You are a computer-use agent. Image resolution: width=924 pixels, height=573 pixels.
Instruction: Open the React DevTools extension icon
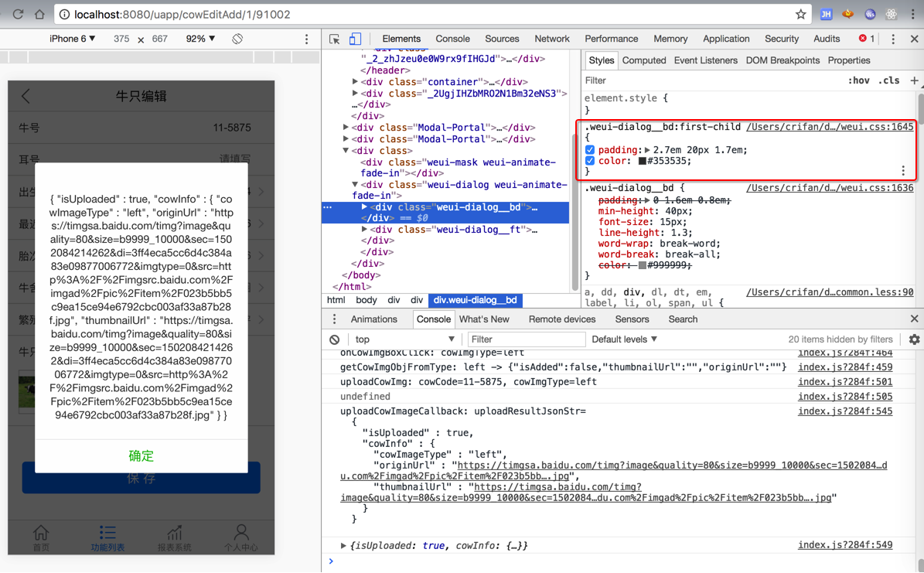891,14
